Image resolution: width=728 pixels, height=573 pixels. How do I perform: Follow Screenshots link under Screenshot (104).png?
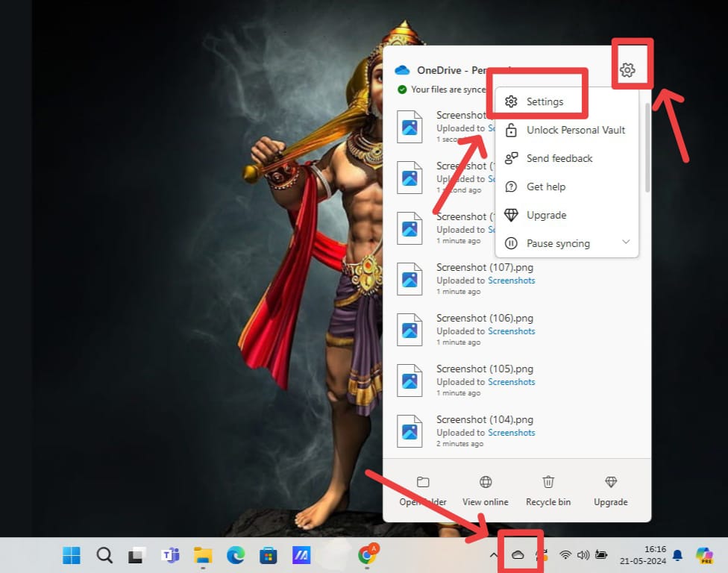tap(511, 432)
